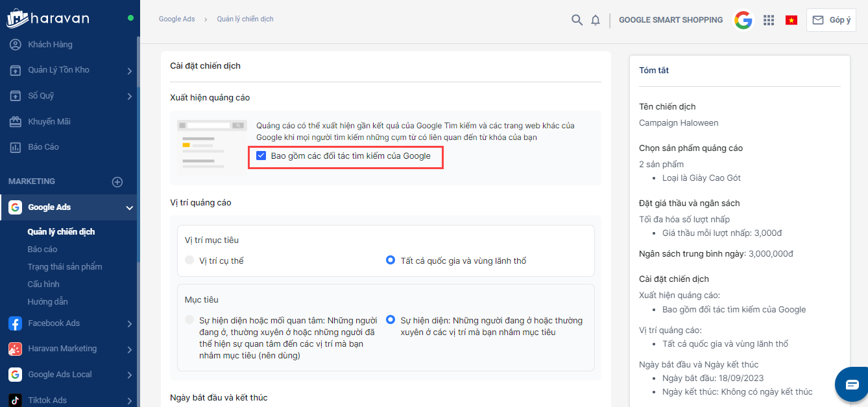Click Ngân sách trung bình ngày value
Viewport: 868px width, 407px height.
[x=771, y=253]
